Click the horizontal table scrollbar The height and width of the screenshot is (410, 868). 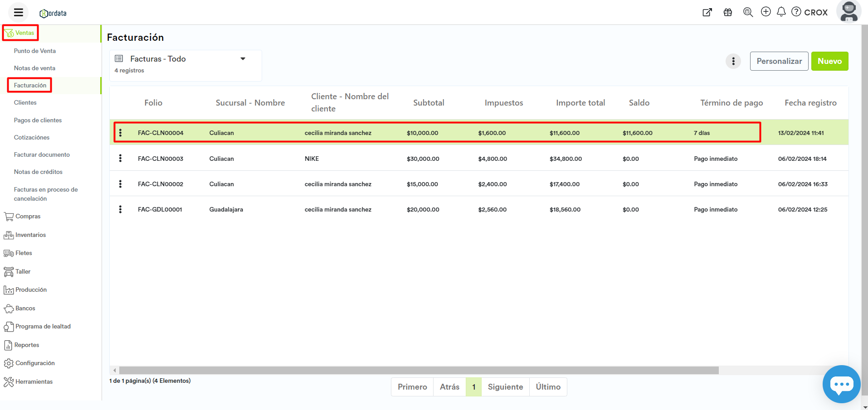[x=418, y=371]
